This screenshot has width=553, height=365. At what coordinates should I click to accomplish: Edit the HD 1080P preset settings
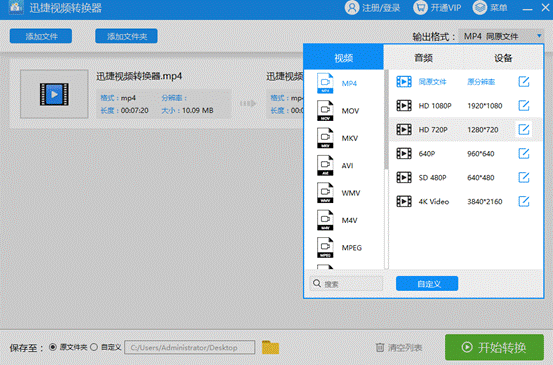click(524, 105)
